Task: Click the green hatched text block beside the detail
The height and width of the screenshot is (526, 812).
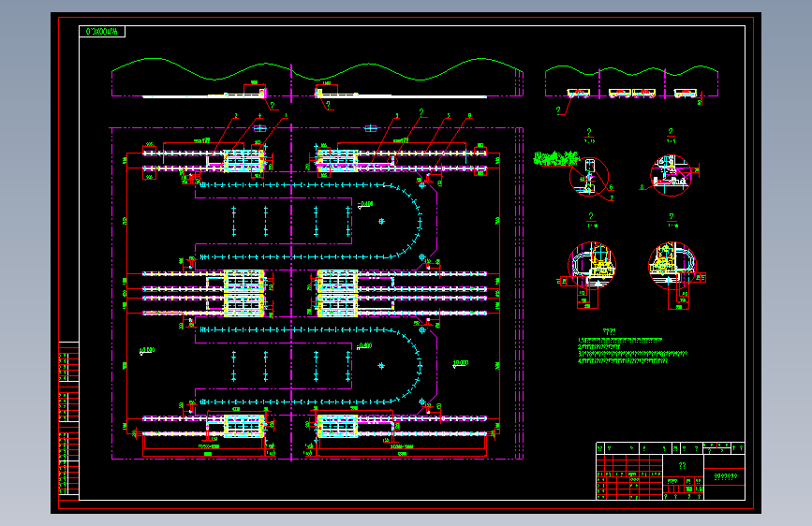Action: [556, 158]
